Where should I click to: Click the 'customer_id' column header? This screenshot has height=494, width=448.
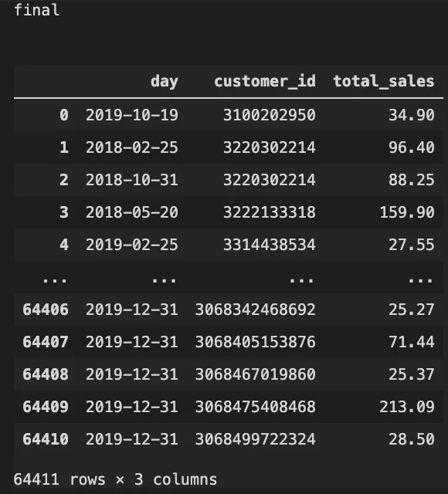pos(265,81)
